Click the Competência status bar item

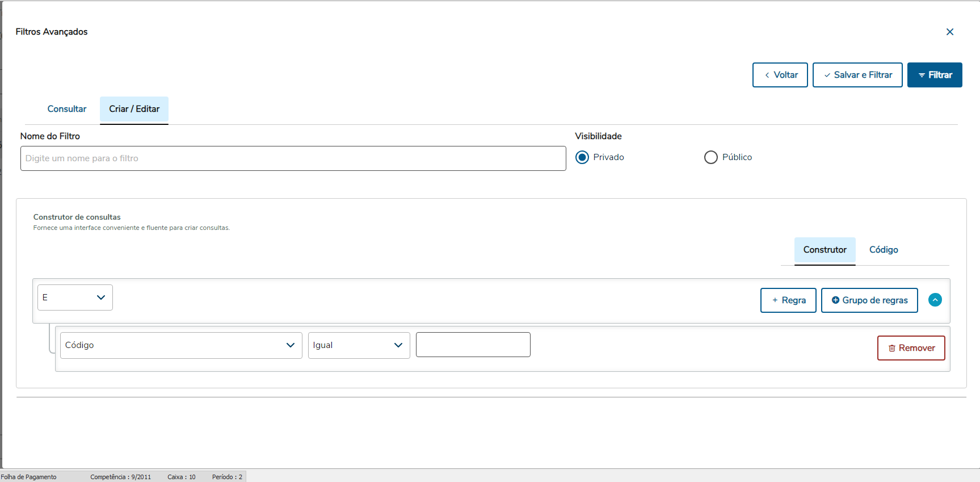tap(120, 477)
